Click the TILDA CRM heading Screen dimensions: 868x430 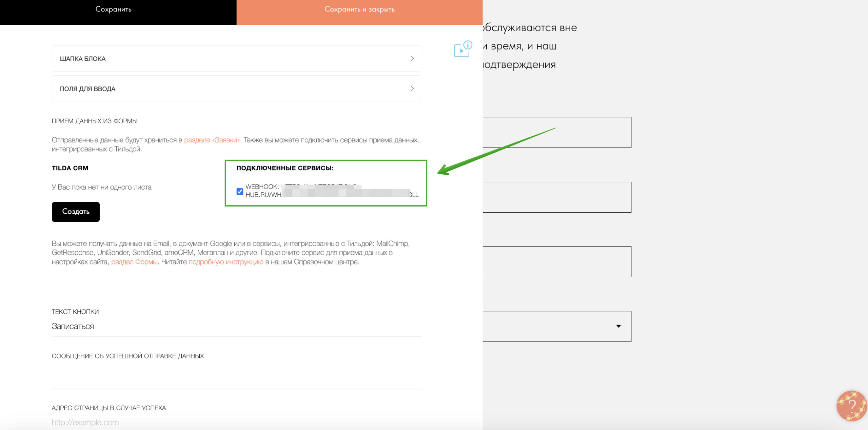tap(70, 168)
